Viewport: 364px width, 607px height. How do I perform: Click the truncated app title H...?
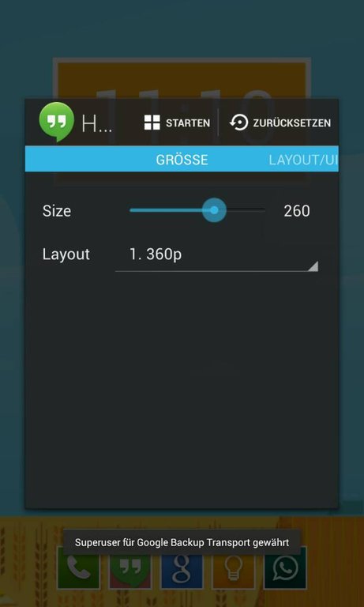[x=96, y=124]
